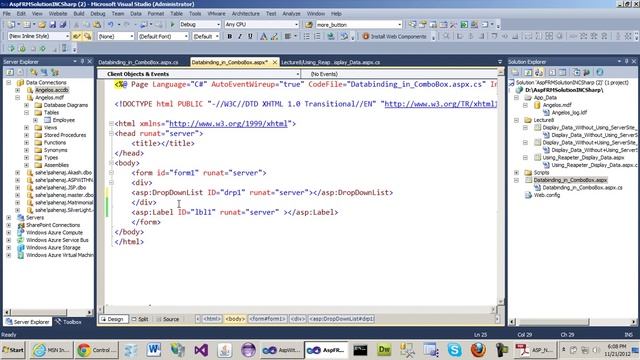The image size is (640, 360).
Task: Switch to Toolbox panel tab
Action: (68, 322)
